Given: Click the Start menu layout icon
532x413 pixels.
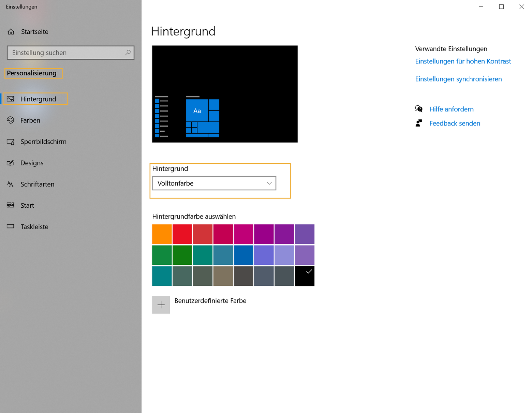Looking at the screenshot, I should [11, 205].
